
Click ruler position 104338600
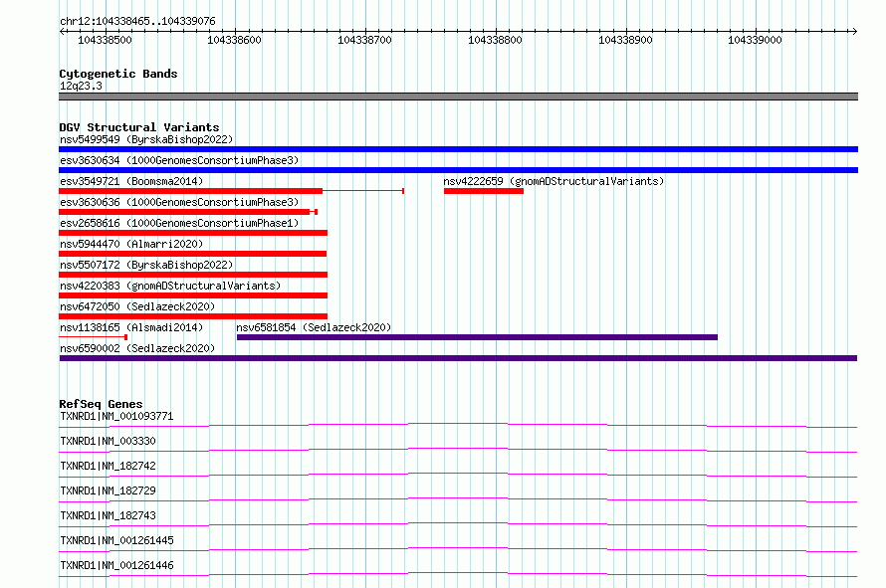(x=235, y=40)
